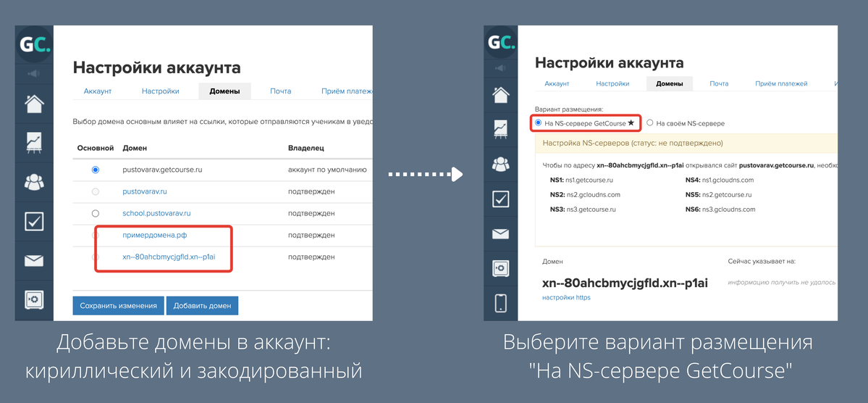Select xn--80ahcbmycjgfld.xn--p1ai main domain radio

pos(96,257)
